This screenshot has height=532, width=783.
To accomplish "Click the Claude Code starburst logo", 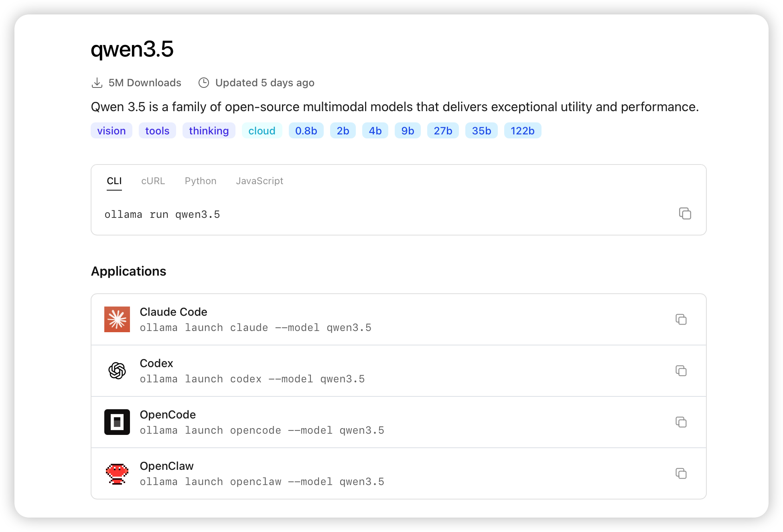I will pyautogui.click(x=117, y=319).
